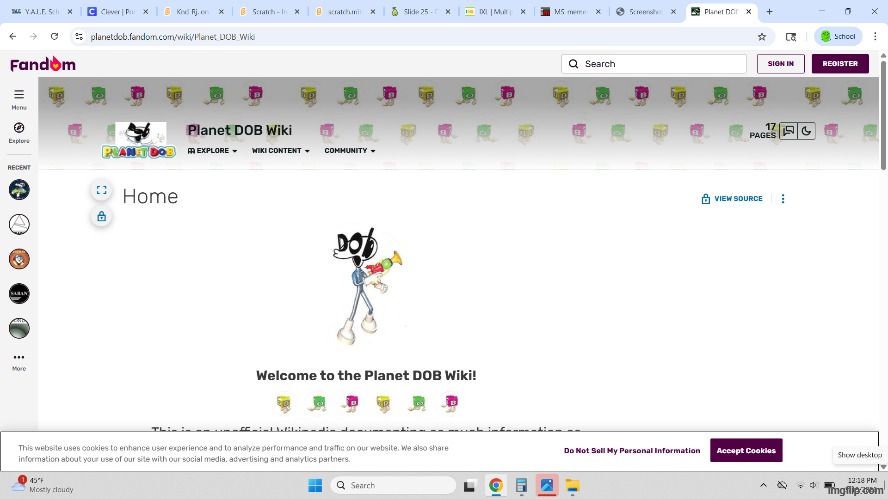
Task: Toggle the expand content width button
Action: click(101, 190)
